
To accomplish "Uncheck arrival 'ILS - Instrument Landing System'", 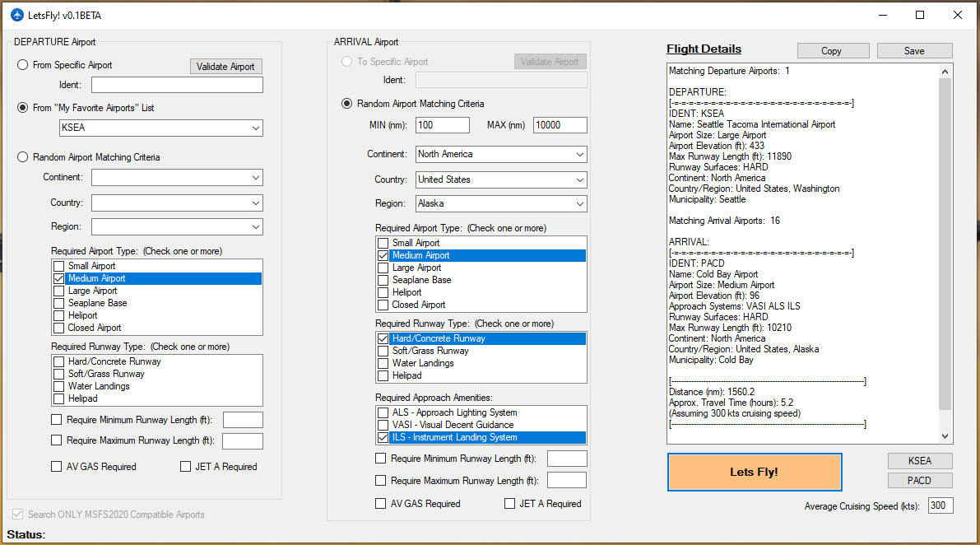I will [x=383, y=438].
